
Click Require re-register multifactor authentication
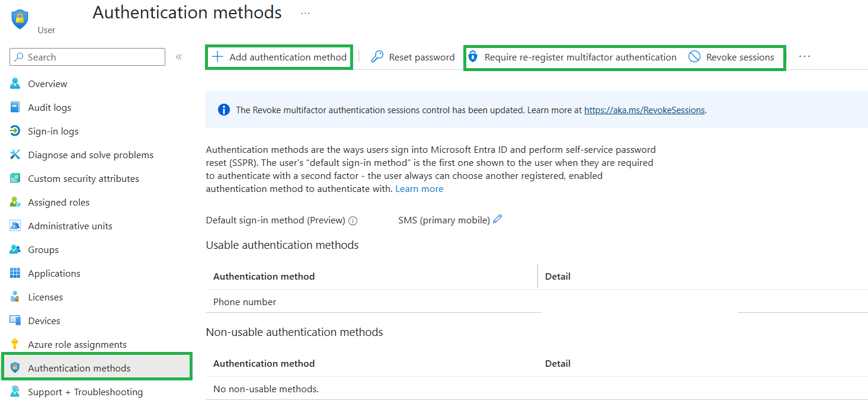click(x=572, y=57)
